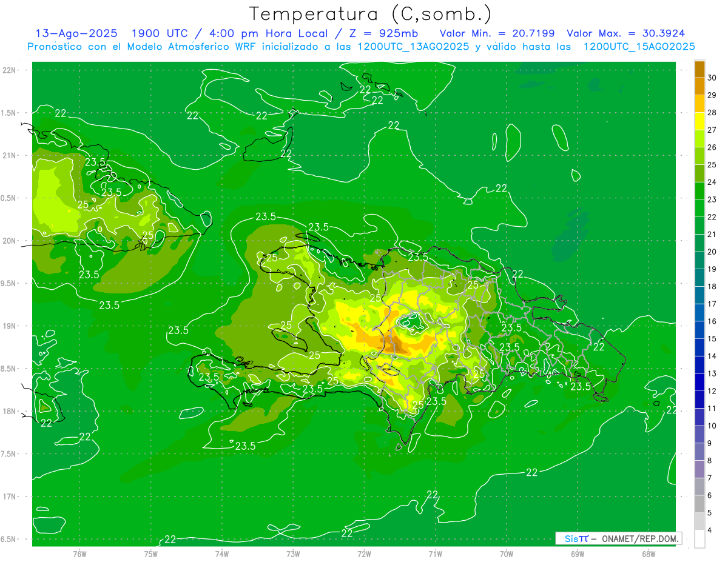Click the "SisTT – ONAMET/REP.DOM." credit box
728x562 pixels.
[619, 538]
